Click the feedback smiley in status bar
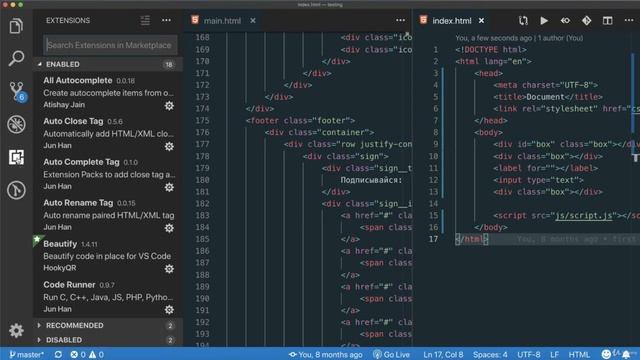This screenshot has width=640, height=360. pyautogui.click(x=607, y=354)
